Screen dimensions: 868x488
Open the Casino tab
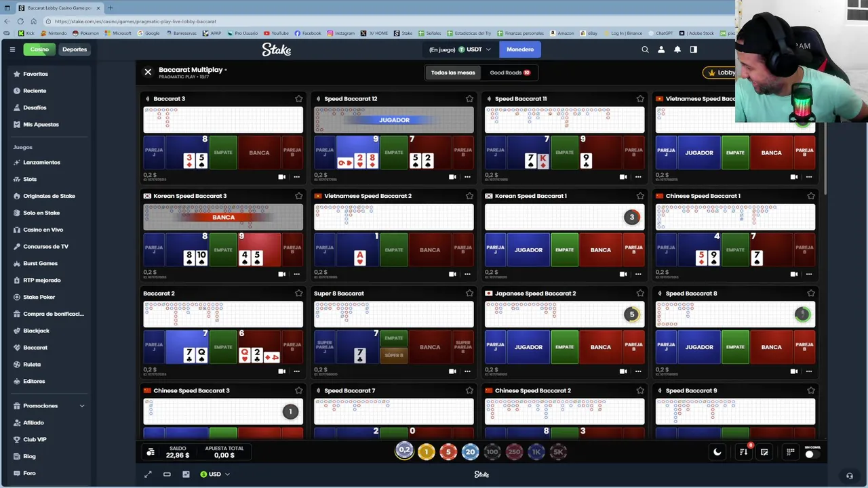39,49
